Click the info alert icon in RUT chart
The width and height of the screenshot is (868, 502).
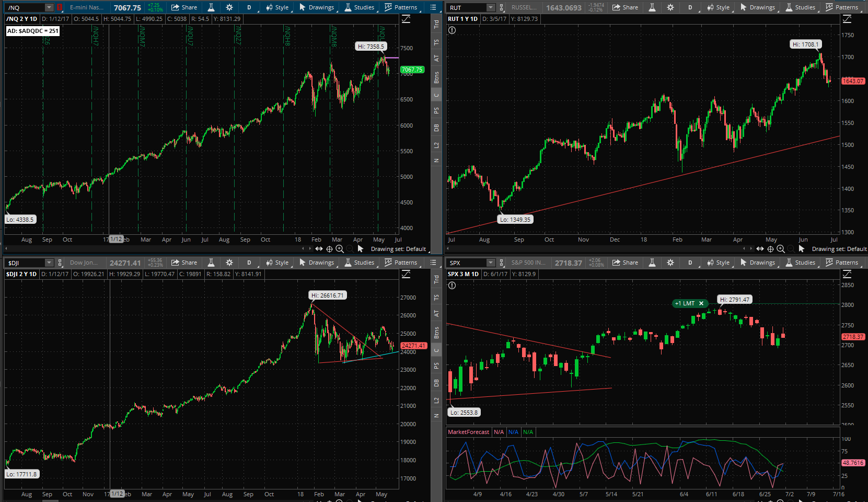click(452, 30)
